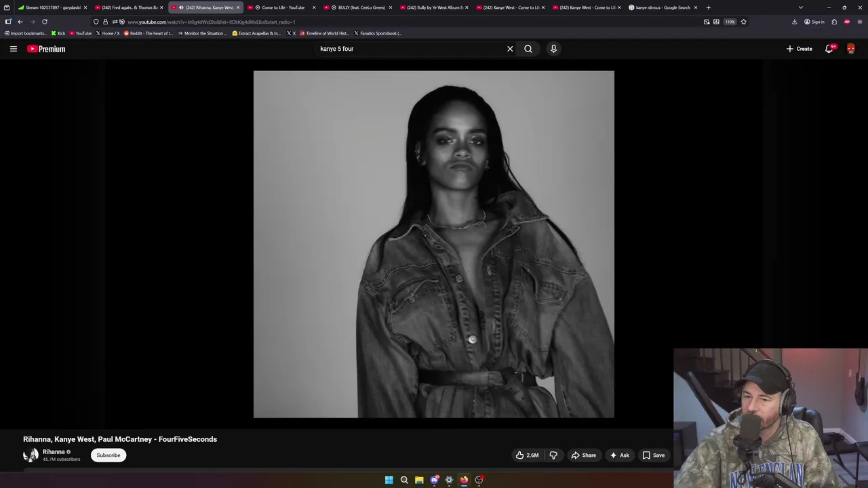Open the shield tracking protection panel
The width and height of the screenshot is (868, 488).
point(96,22)
